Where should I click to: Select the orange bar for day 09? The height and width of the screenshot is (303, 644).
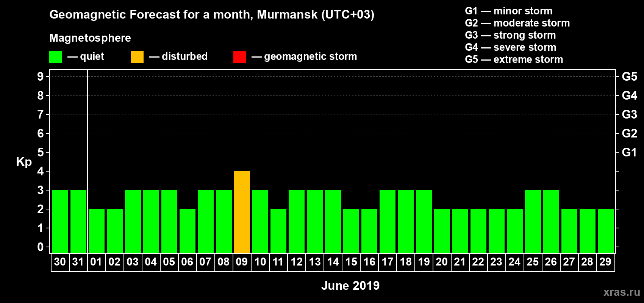(242, 212)
